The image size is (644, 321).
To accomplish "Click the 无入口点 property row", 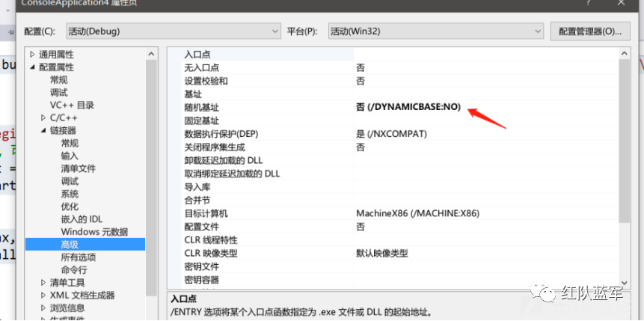I will click(x=400, y=68).
